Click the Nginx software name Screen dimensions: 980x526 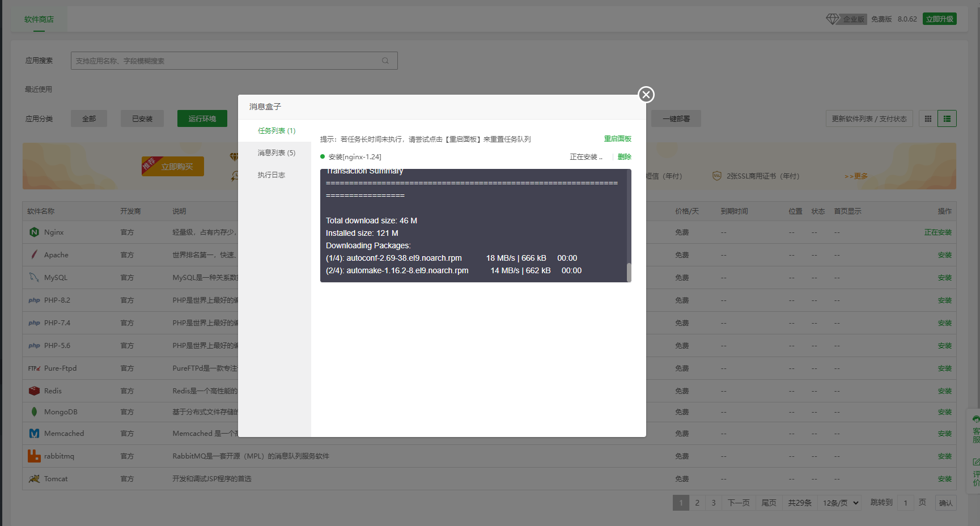[x=54, y=232]
